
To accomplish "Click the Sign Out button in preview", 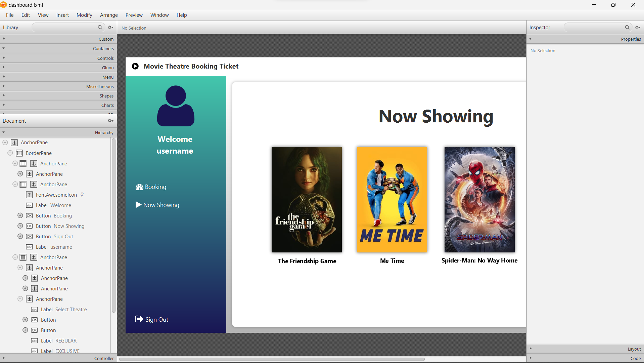I will [152, 319].
